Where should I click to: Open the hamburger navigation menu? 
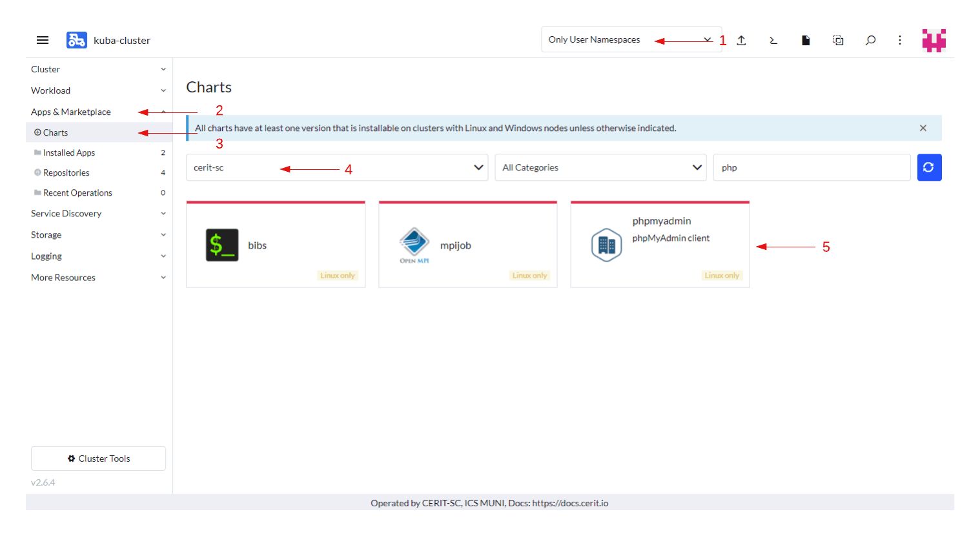click(43, 40)
